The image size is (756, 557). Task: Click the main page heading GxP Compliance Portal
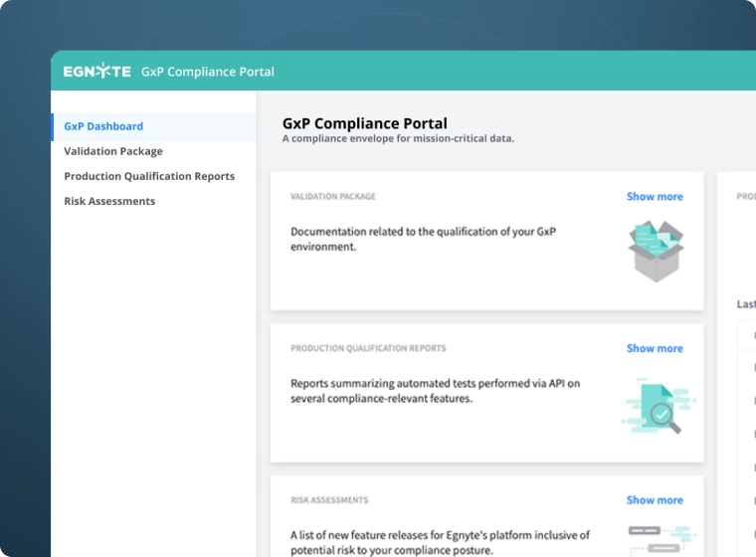[364, 123]
